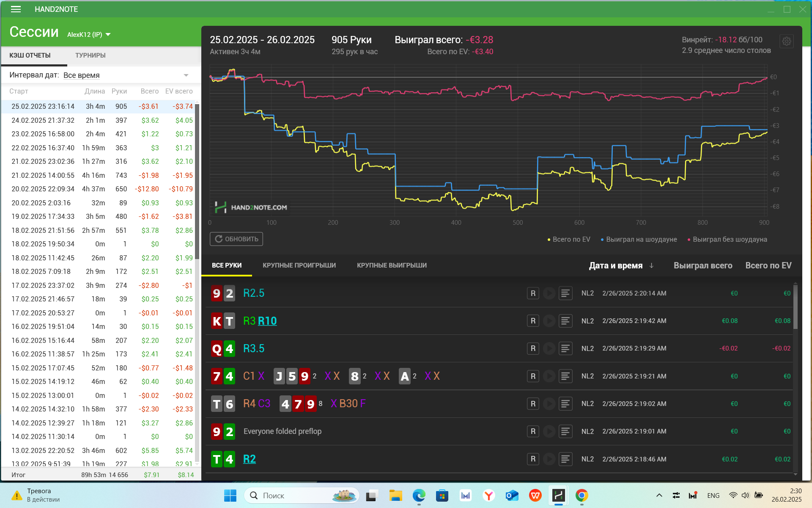
Task: Open clock showing 2:30 26.02.2025
Action: point(787,495)
